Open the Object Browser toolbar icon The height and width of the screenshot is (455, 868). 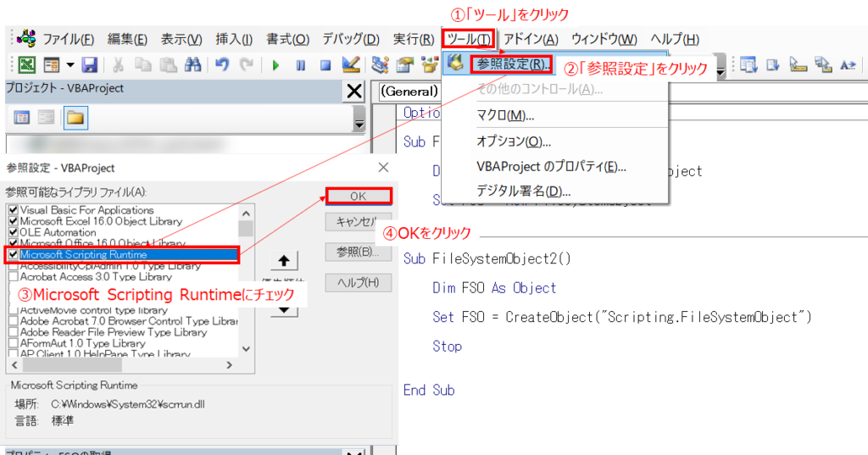[430, 64]
